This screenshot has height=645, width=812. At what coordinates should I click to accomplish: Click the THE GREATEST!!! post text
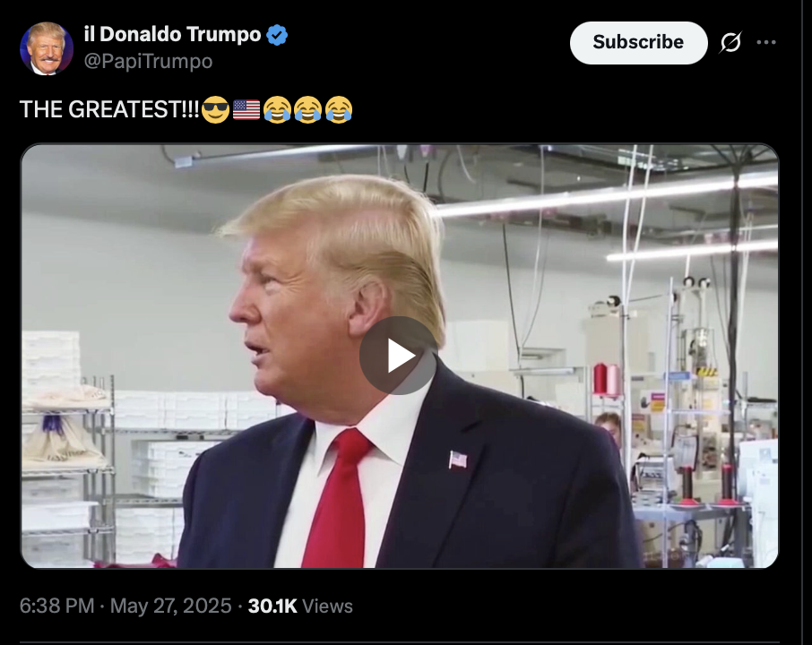(x=109, y=110)
